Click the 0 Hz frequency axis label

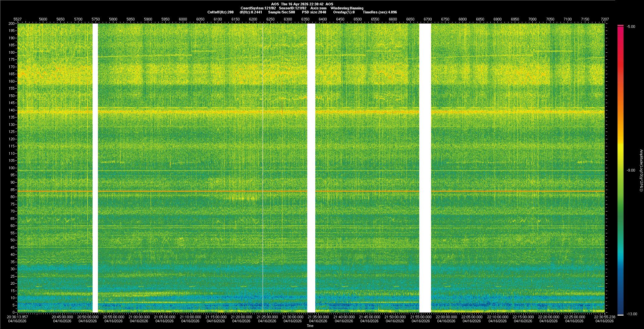click(14, 312)
